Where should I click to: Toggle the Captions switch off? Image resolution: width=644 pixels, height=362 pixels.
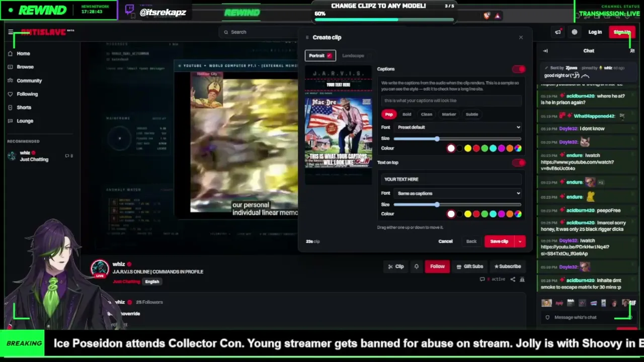(x=519, y=69)
